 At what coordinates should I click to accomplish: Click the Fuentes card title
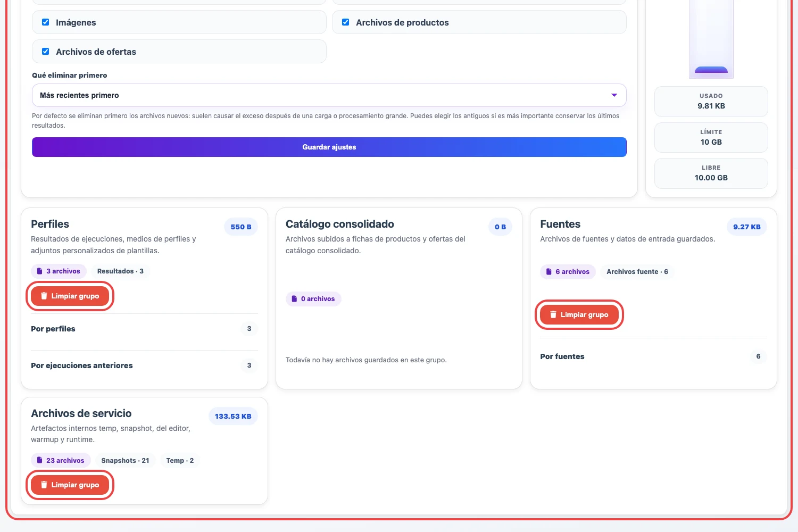tap(560, 224)
